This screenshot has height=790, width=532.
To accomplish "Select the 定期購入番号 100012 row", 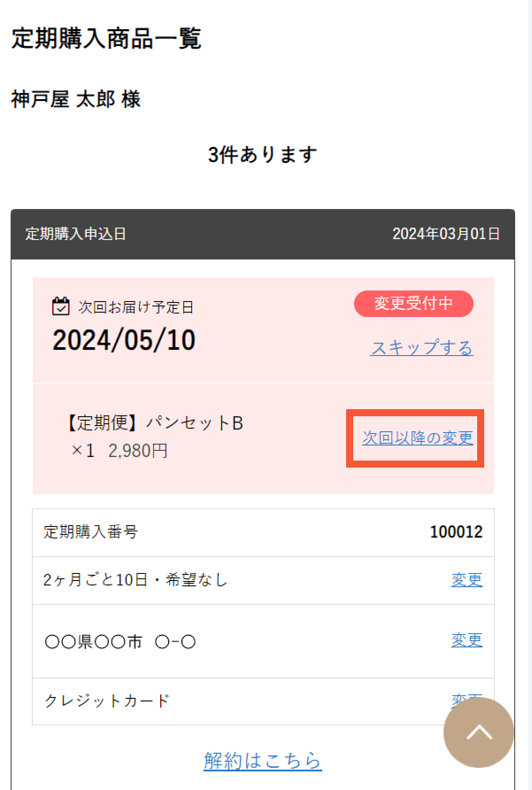I will [x=263, y=531].
